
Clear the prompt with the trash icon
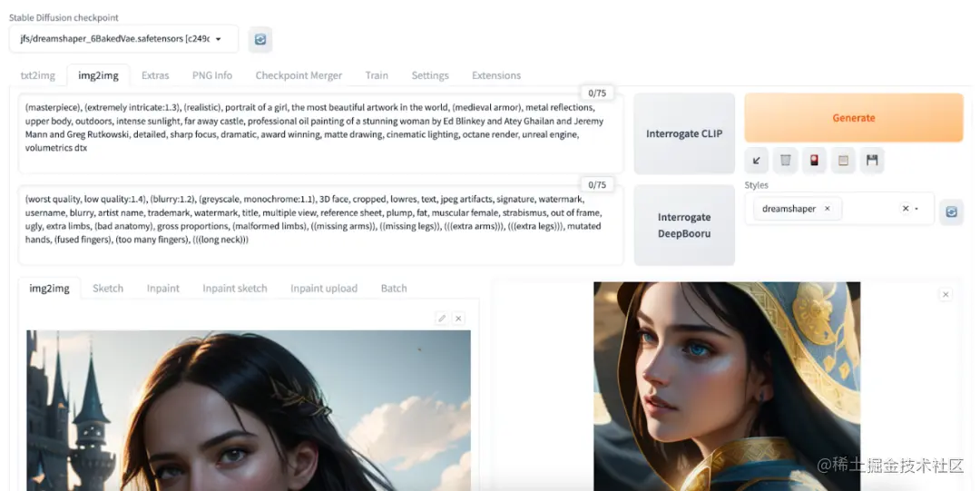point(785,161)
